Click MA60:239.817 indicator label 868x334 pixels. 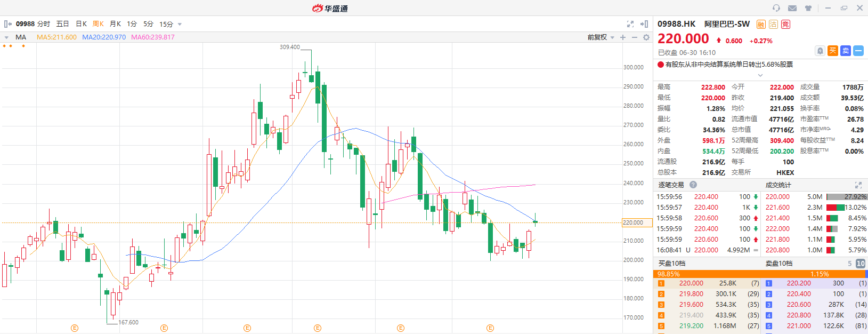pos(153,37)
